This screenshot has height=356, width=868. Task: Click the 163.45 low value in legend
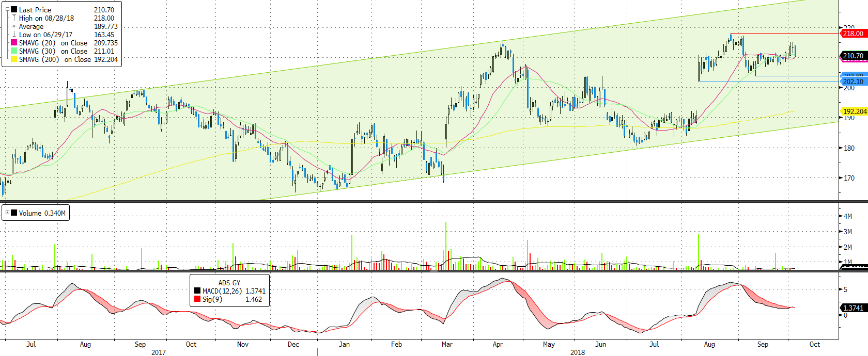pyautogui.click(x=104, y=35)
